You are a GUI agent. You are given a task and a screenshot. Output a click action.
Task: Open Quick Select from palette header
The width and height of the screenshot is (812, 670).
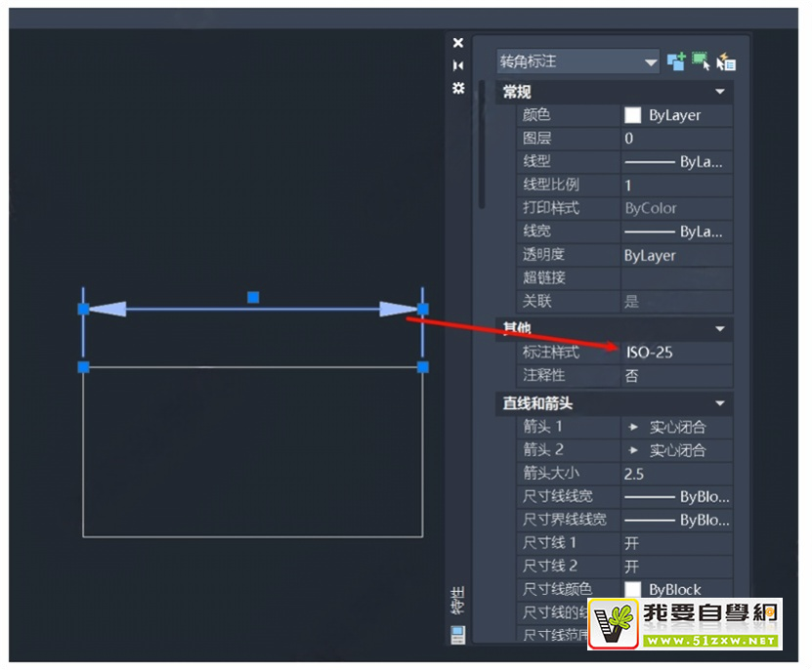point(726,62)
